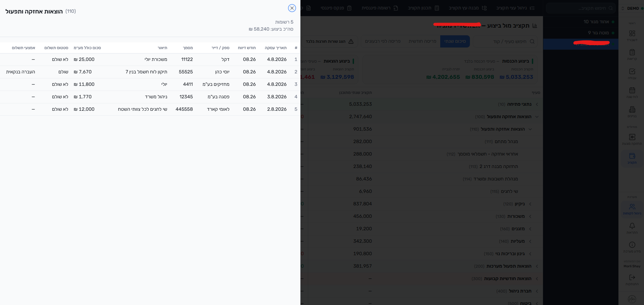Open ניהול עצי תקציב in the top navigation
Screen dimensions: 644x305
click(515, 8)
